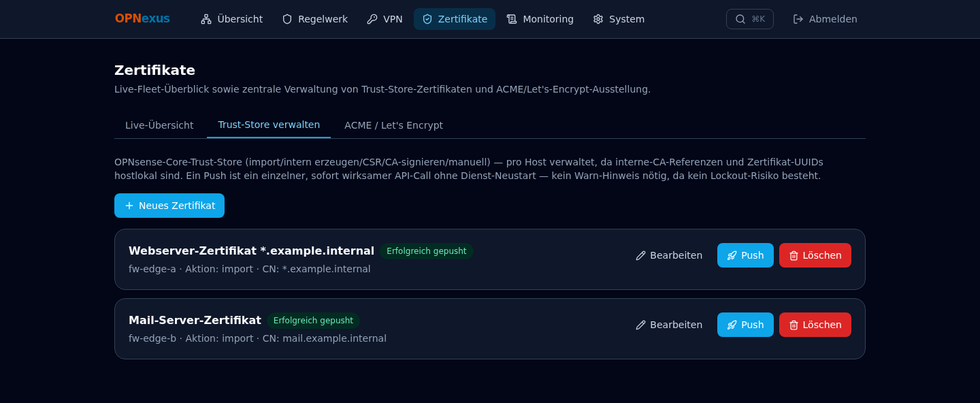Click pencil icon for Webserver-Zertifikat
980x403 pixels.
tap(641, 255)
